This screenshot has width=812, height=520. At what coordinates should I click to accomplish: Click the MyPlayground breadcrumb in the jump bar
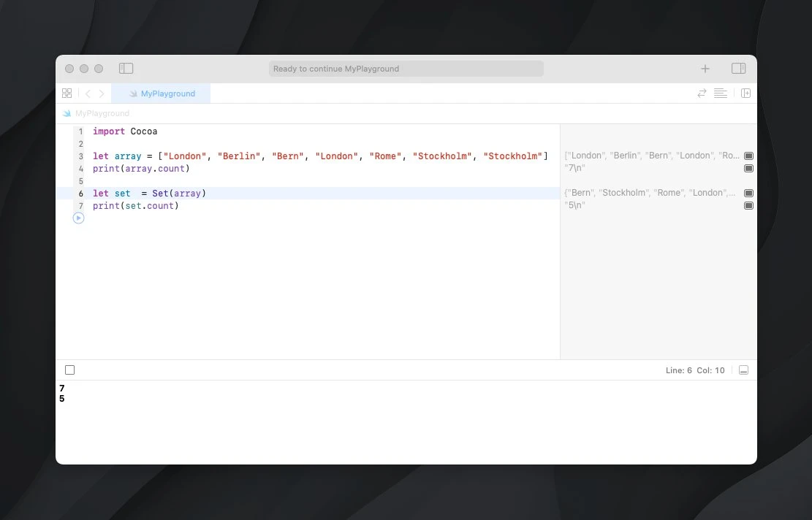pyautogui.click(x=102, y=114)
